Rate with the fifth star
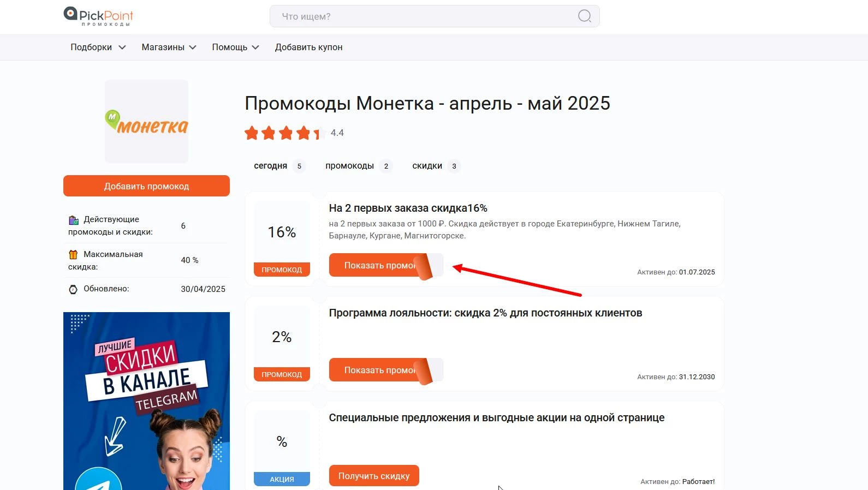The width and height of the screenshot is (868, 490). click(x=320, y=133)
